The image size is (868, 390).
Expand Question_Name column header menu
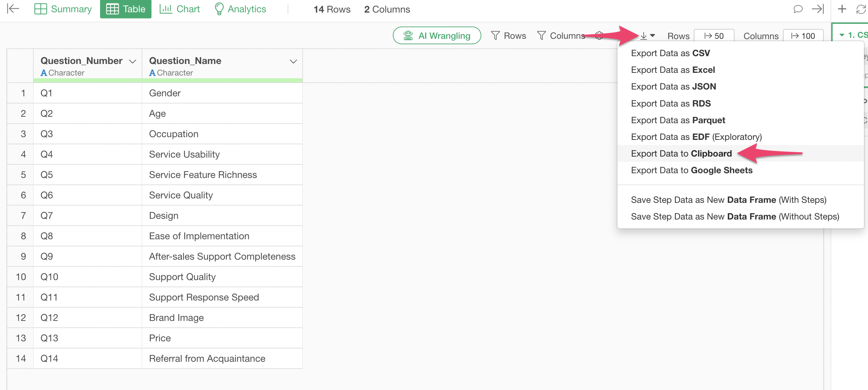293,61
